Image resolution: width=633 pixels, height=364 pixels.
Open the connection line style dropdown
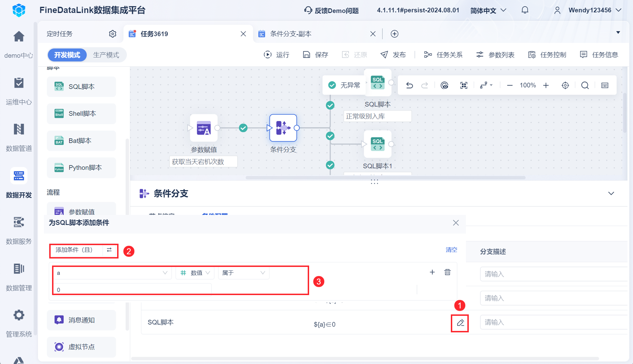486,85
